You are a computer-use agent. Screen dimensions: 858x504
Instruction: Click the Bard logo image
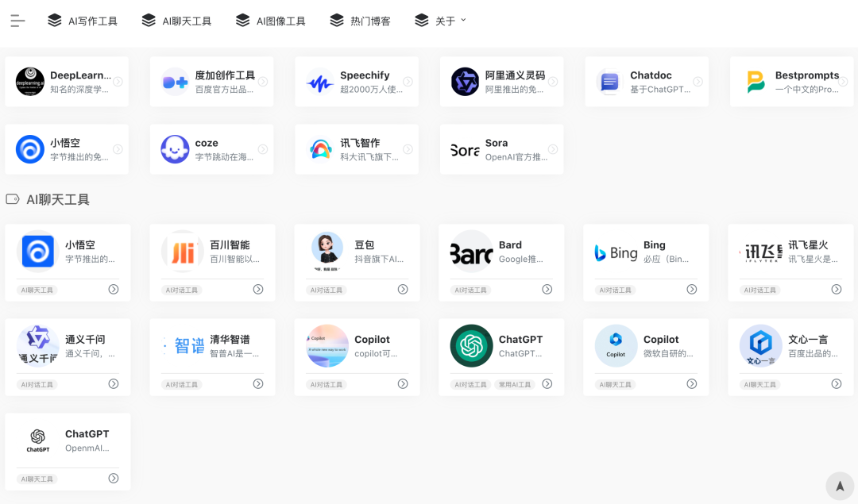point(471,252)
